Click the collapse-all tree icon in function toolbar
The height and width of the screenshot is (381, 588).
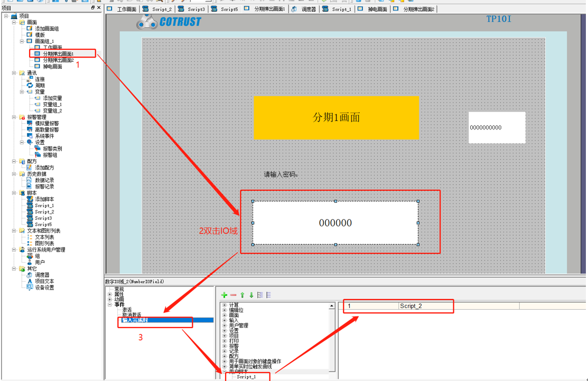(268, 295)
